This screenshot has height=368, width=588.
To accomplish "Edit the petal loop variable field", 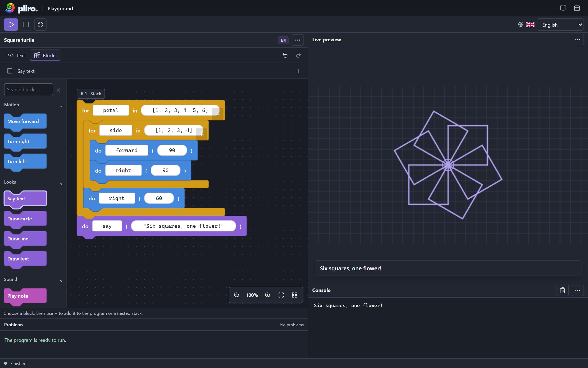I will (111, 110).
